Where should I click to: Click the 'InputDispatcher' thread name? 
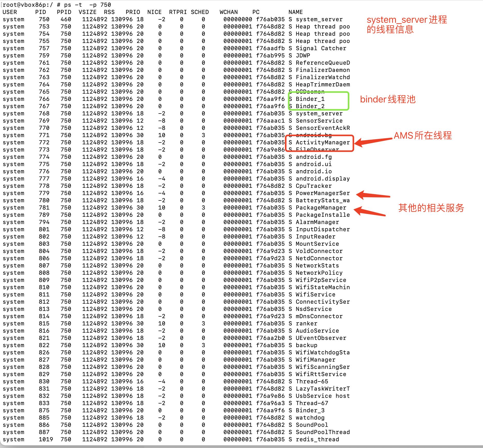pyautogui.click(x=323, y=229)
